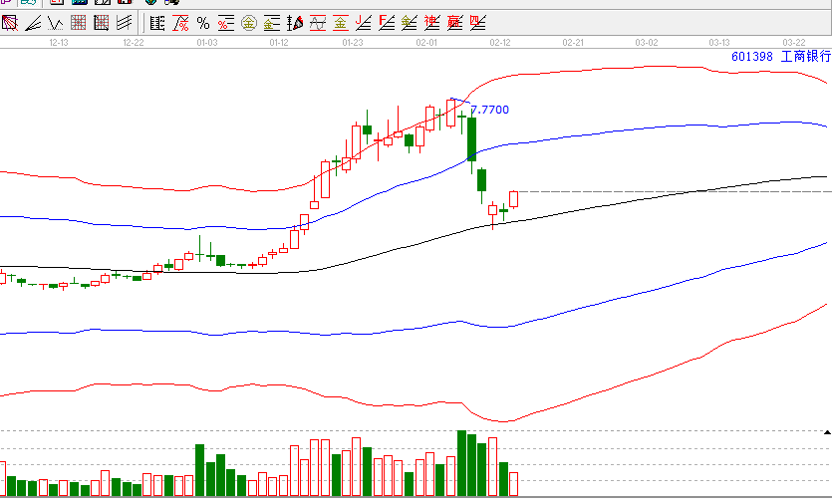Click the 02-21 date on the time axis
This screenshot has width=832, height=504.
pos(573,43)
